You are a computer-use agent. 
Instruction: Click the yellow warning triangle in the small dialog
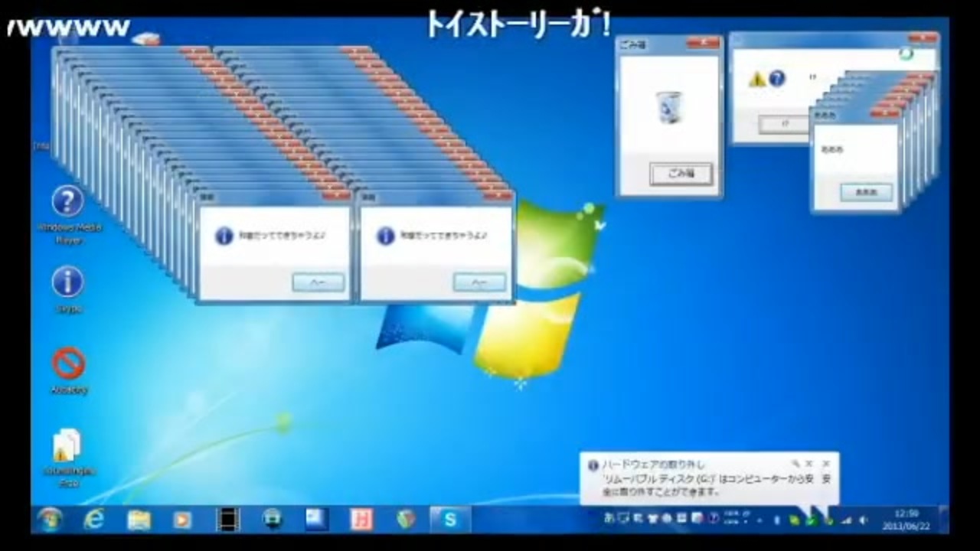[x=756, y=78]
